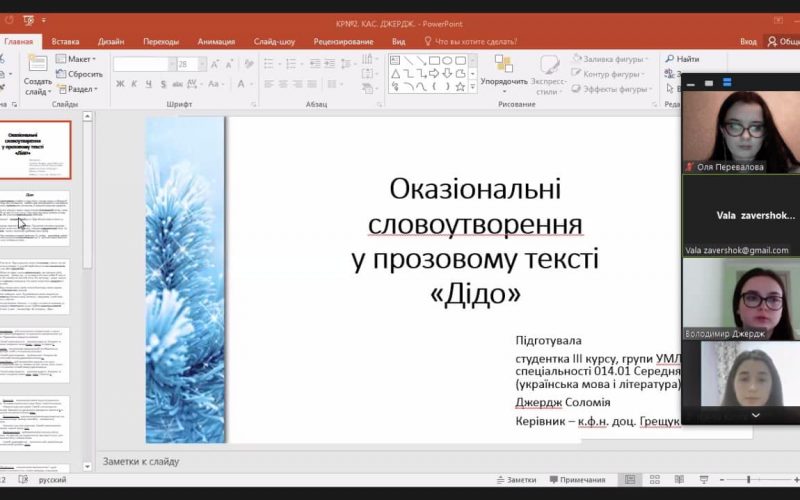Expand the Layout (Макет) dropdown
Viewport: 800px width, 500px height.
tap(79, 59)
